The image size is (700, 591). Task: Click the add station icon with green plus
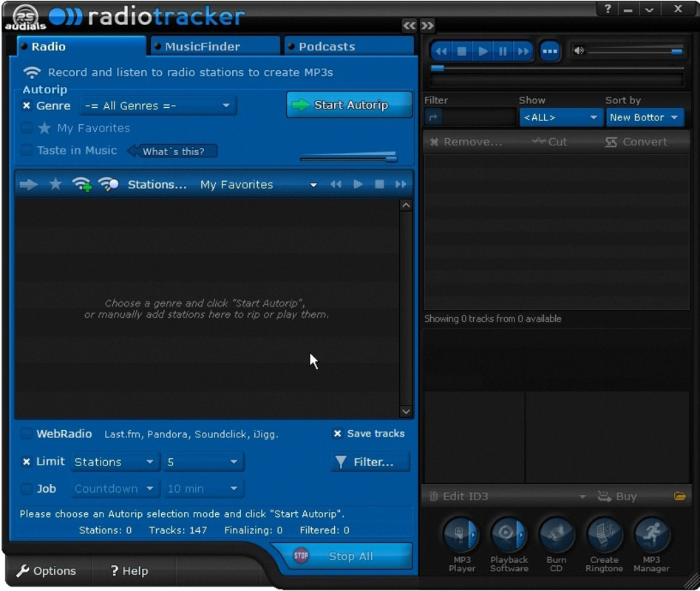coord(84,184)
